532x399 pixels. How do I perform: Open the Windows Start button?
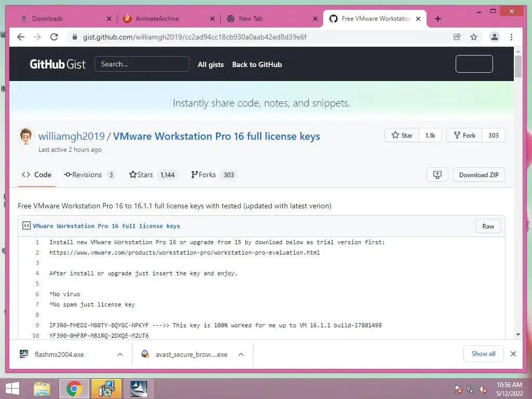[12, 389]
